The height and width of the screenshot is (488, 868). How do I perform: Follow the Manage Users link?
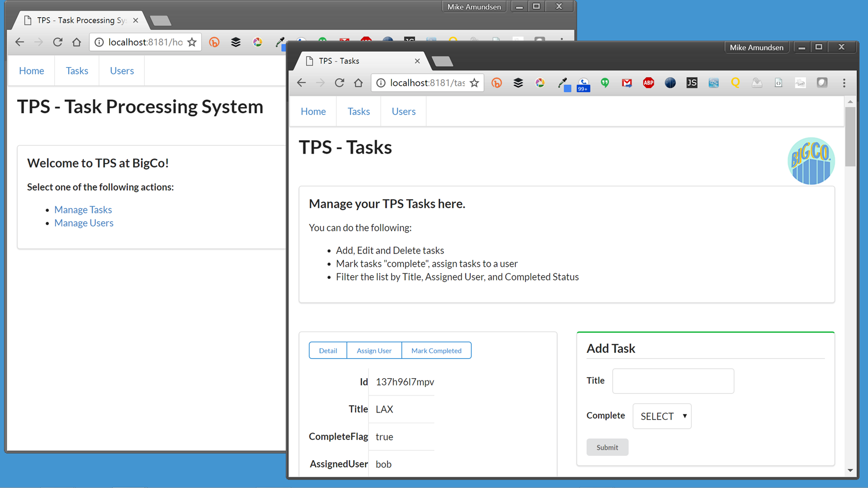coord(84,223)
